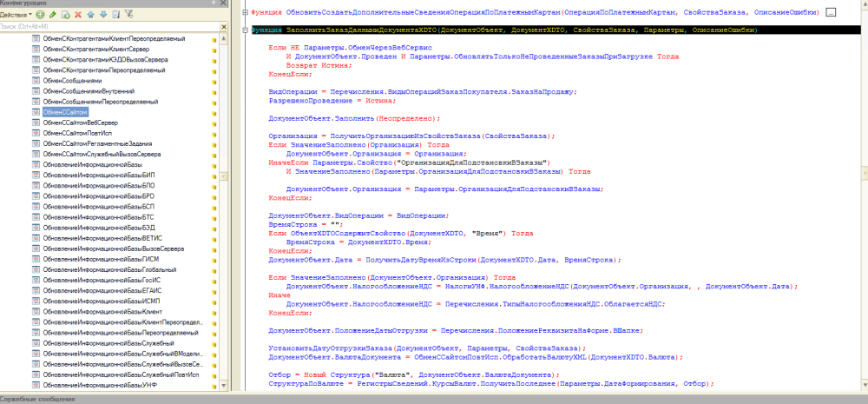The width and height of the screenshot is (868, 404).
Task: Expand collapsed code ellipsis box
Action: click(831, 13)
